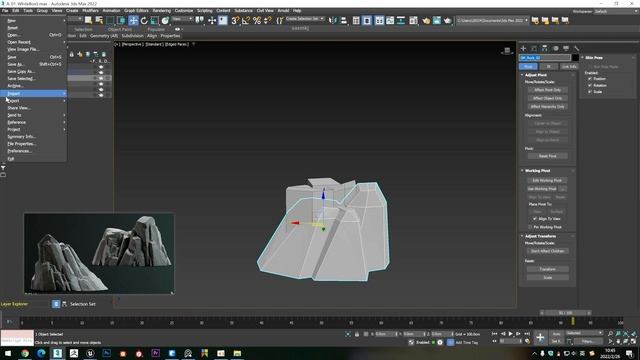Toggle the Rotation checkbox under Skin Pose

pos(590,85)
